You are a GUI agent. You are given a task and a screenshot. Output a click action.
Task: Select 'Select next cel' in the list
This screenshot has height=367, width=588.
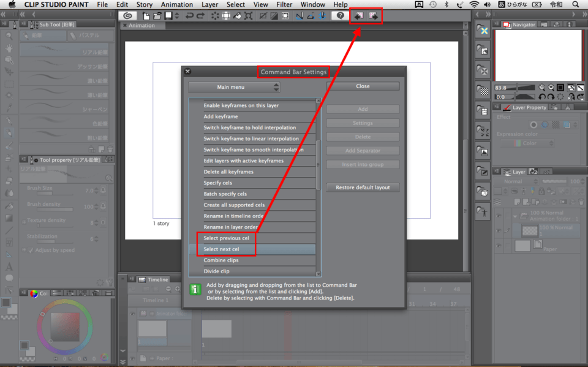pos(252,249)
